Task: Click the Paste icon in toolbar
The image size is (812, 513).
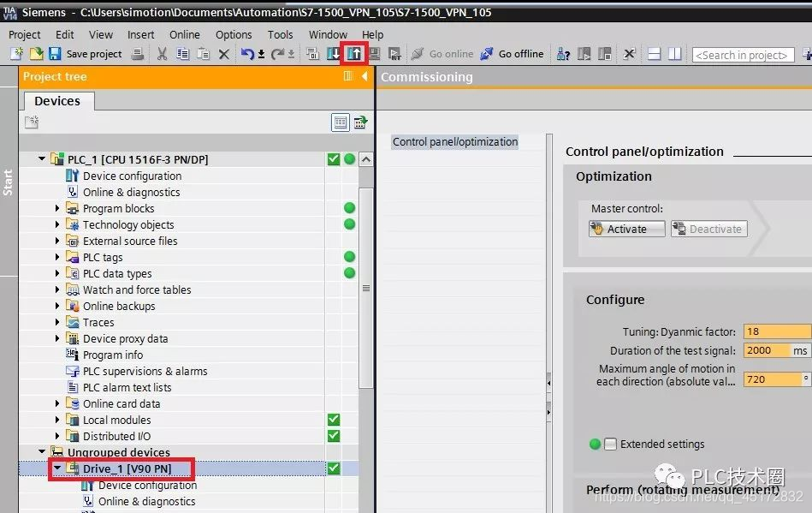Action: (x=203, y=53)
